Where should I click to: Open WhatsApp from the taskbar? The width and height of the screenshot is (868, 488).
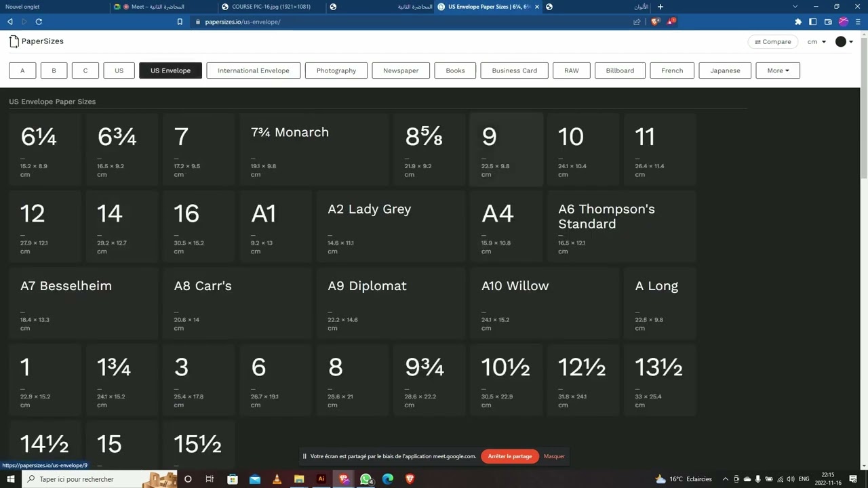(x=366, y=479)
